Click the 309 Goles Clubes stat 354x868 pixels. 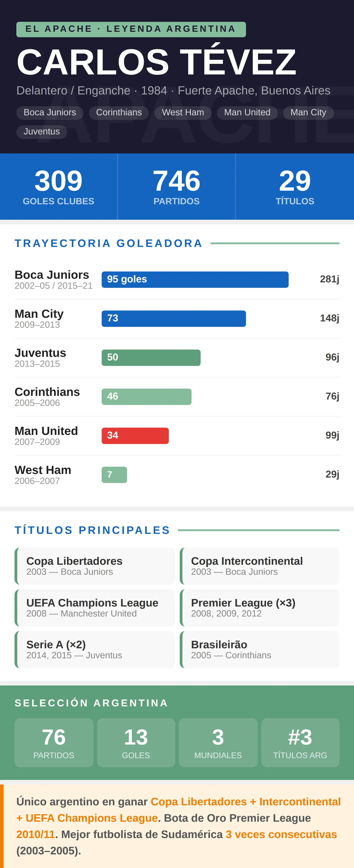click(x=59, y=187)
